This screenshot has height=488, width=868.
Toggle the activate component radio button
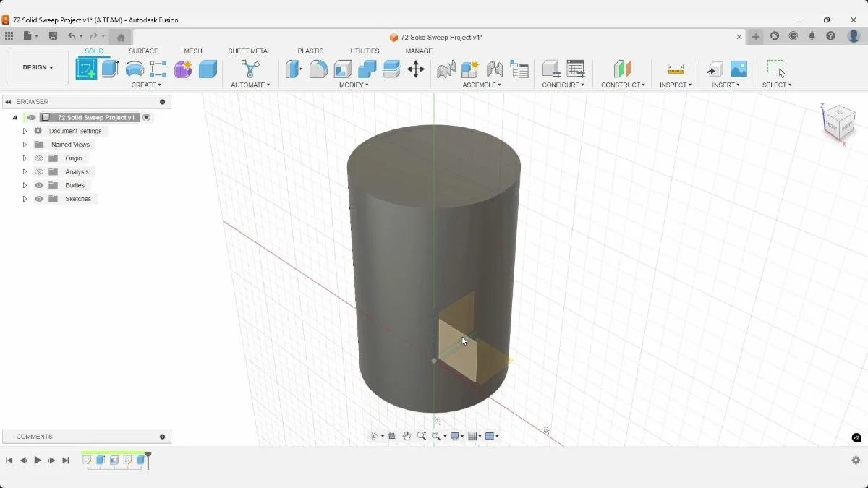tap(147, 117)
